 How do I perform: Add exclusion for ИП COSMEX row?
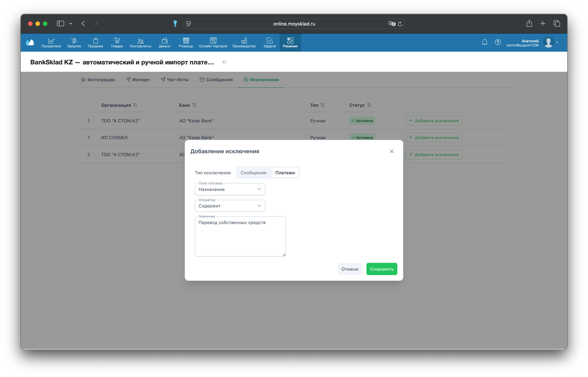[x=434, y=137]
